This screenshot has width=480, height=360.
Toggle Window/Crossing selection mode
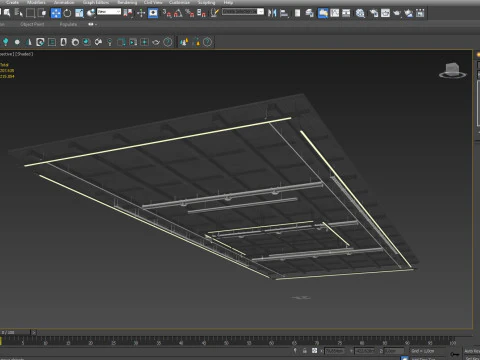pyautogui.click(x=42, y=13)
